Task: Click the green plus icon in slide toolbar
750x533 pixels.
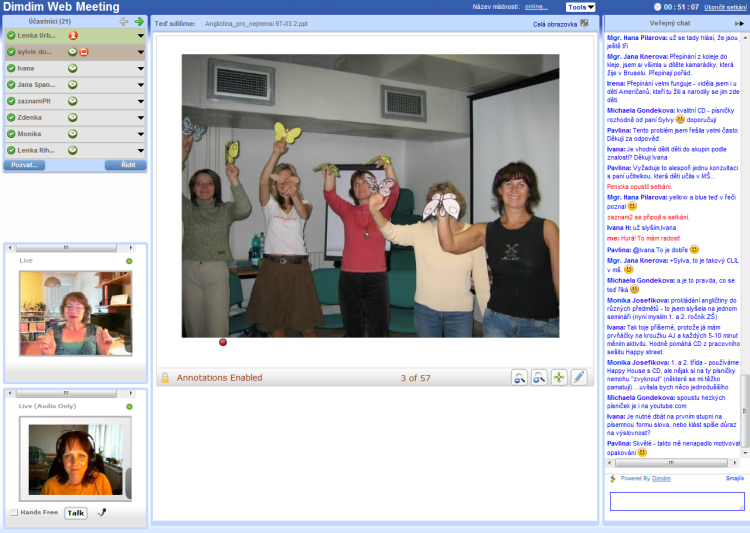Action: [x=558, y=377]
